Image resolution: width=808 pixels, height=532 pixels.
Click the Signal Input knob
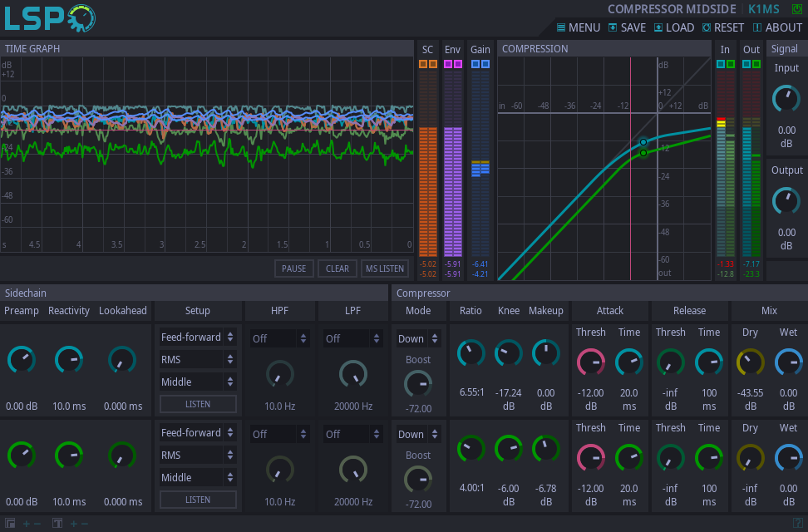[786, 99]
